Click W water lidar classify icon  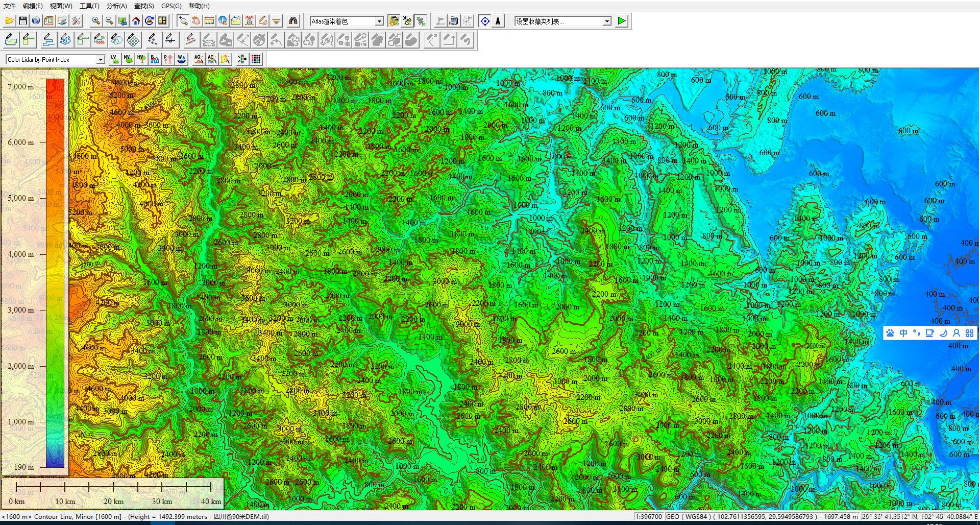181,59
